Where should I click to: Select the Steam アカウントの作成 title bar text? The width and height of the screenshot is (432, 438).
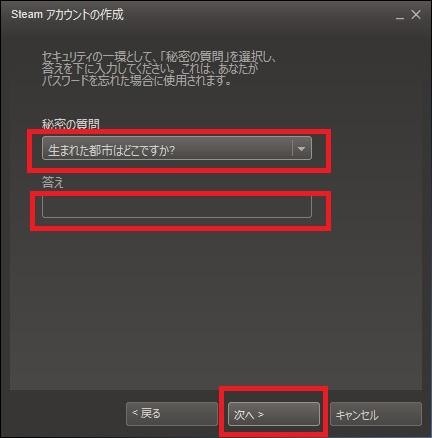(67, 15)
